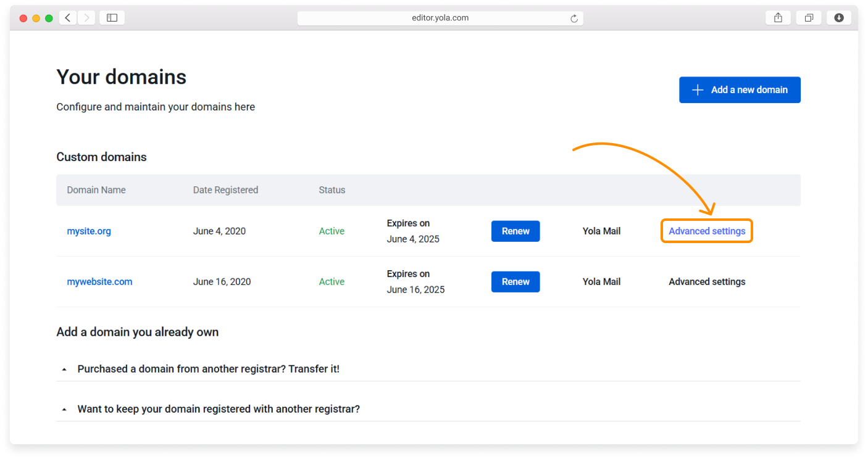Reload page using the refresh icon

point(574,19)
